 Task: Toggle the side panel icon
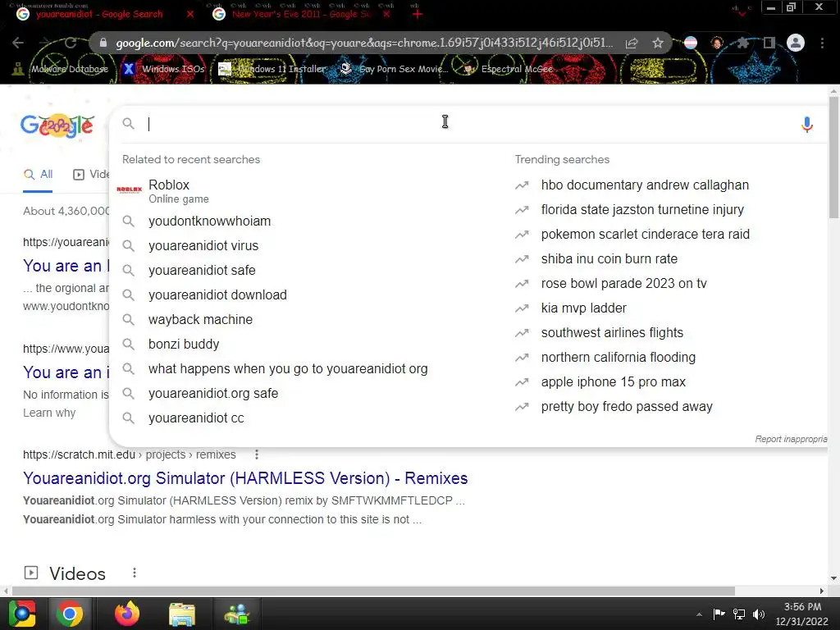(x=769, y=43)
